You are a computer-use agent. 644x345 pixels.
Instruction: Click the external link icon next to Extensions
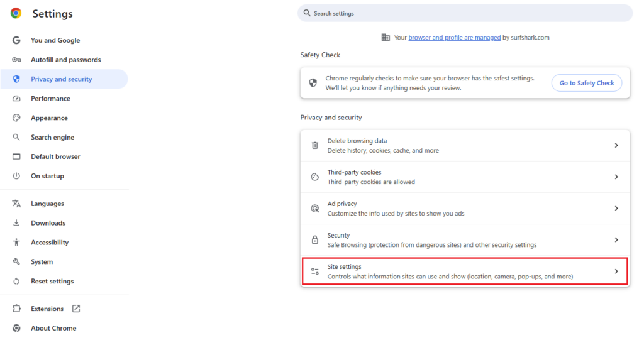(x=76, y=309)
